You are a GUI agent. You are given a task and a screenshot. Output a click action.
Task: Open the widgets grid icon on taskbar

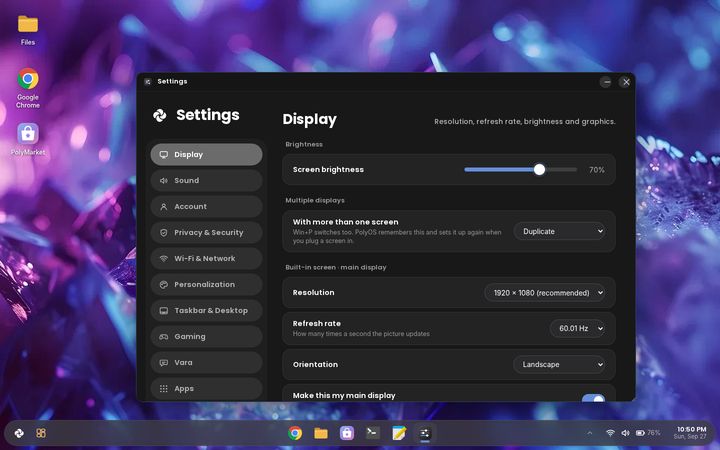pos(41,433)
